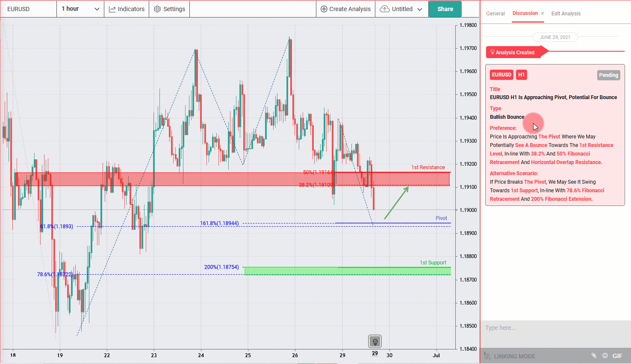
Task: Click the JUNE 29, 2021 date pill
Action: pyautogui.click(x=555, y=37)
